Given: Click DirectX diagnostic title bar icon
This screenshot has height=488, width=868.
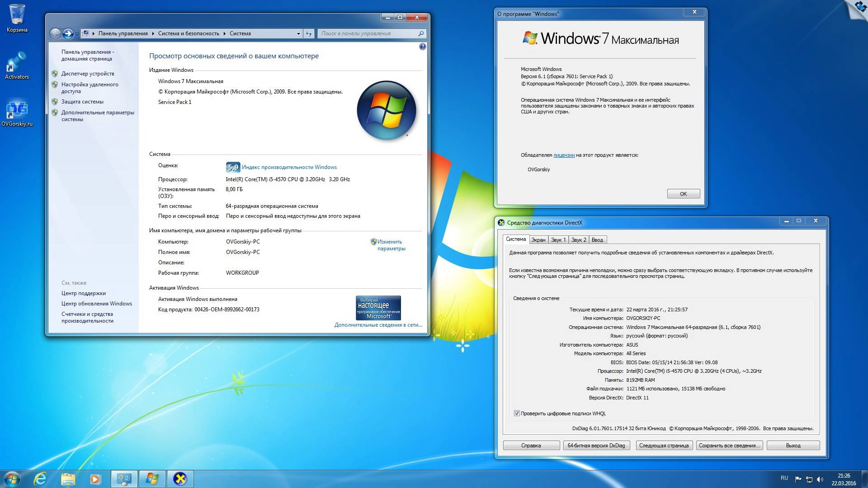Looking at the screenshot, I should [x=501, y=222].
